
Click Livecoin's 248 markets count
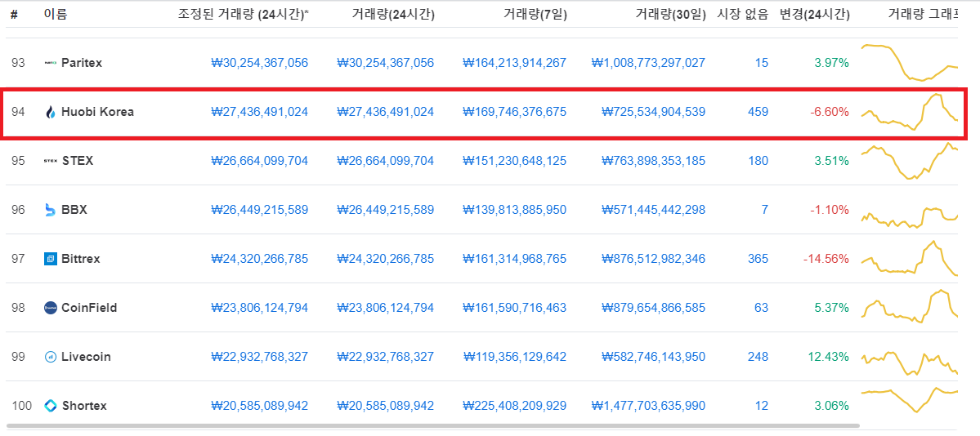tap(758, 357)
